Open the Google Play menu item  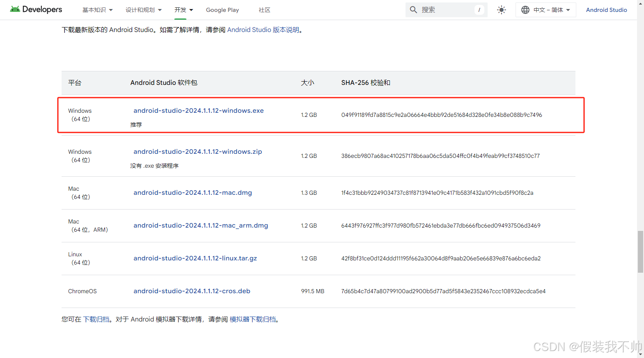[x=222, y=10]
